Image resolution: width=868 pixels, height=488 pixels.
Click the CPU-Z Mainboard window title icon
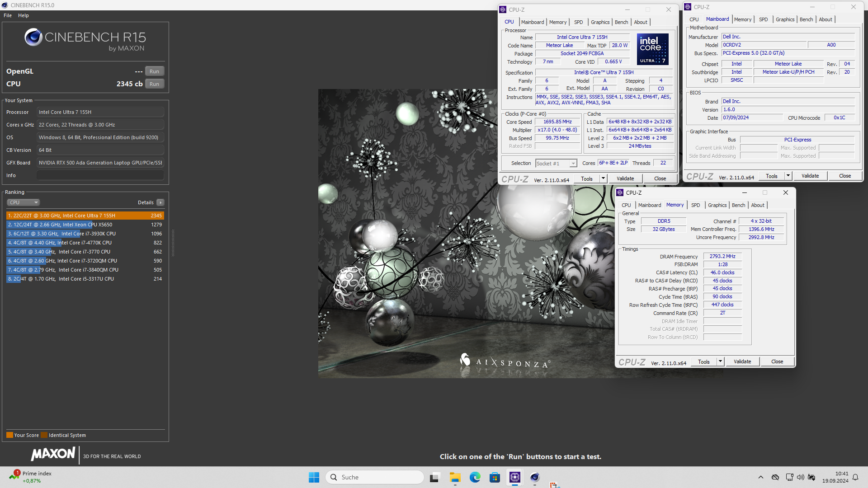(x=688, y=7)
